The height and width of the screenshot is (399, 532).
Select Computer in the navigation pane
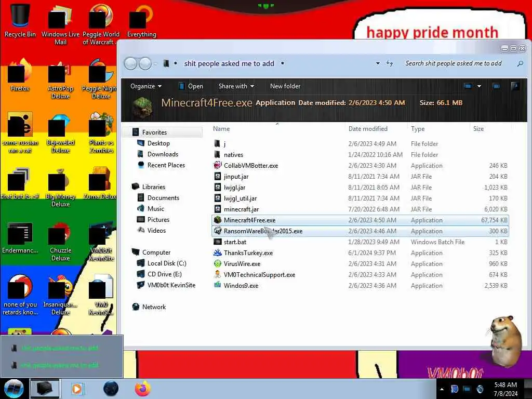coord(156,252)
